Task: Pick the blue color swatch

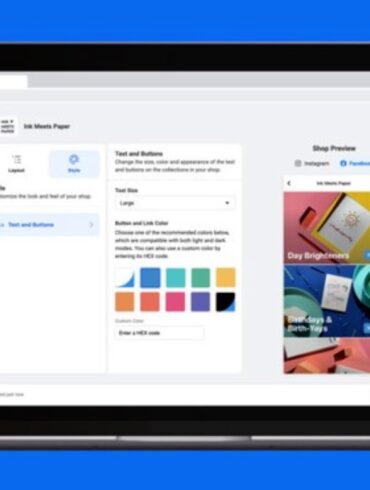Action: (x=150, y=277)
